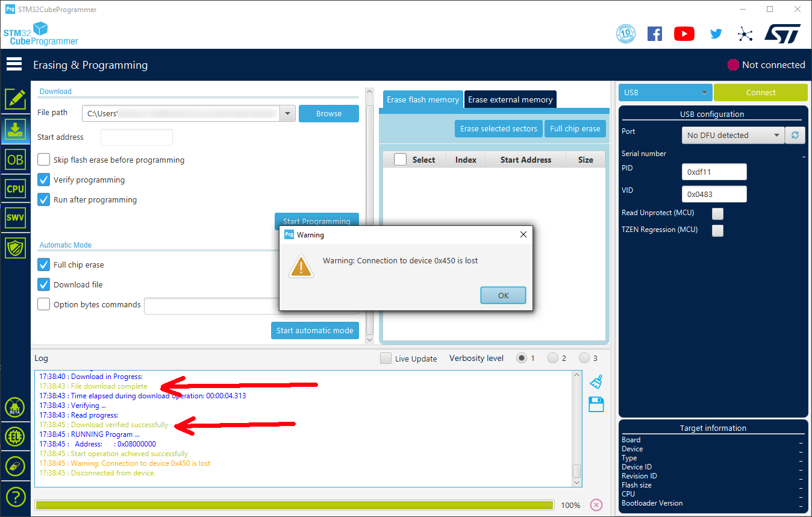The image size is (812, 517).
Task: Click the ST logo
Action: 782,33
